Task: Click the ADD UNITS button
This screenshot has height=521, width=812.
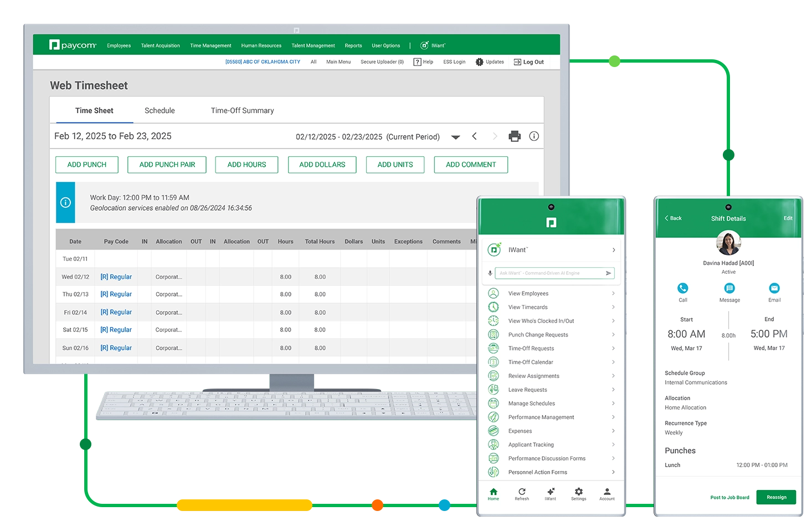Action: point(395,165)
